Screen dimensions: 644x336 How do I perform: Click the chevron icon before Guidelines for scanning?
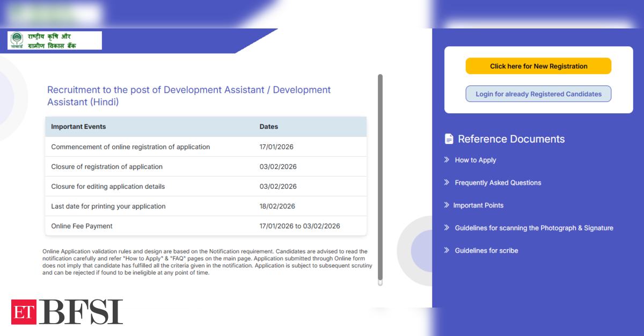tap(447, 228)
